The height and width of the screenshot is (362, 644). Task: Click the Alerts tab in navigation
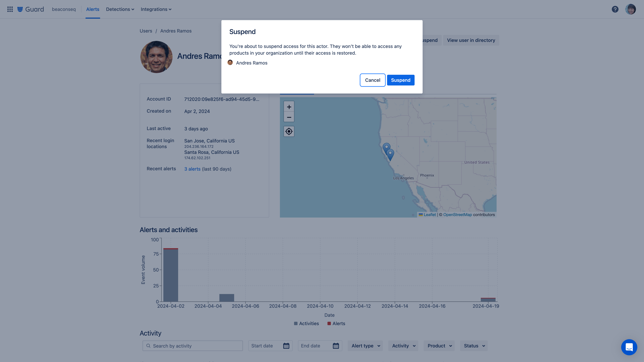click(92, 9)
